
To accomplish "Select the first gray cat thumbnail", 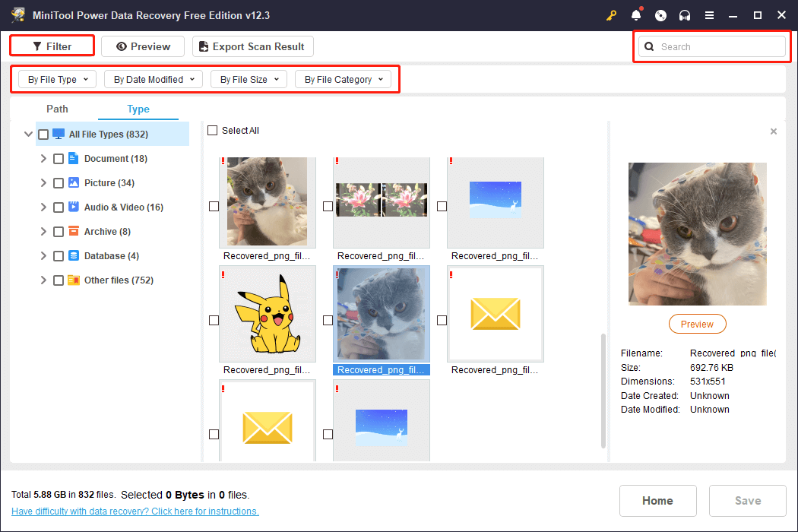I will coord(268,202).
